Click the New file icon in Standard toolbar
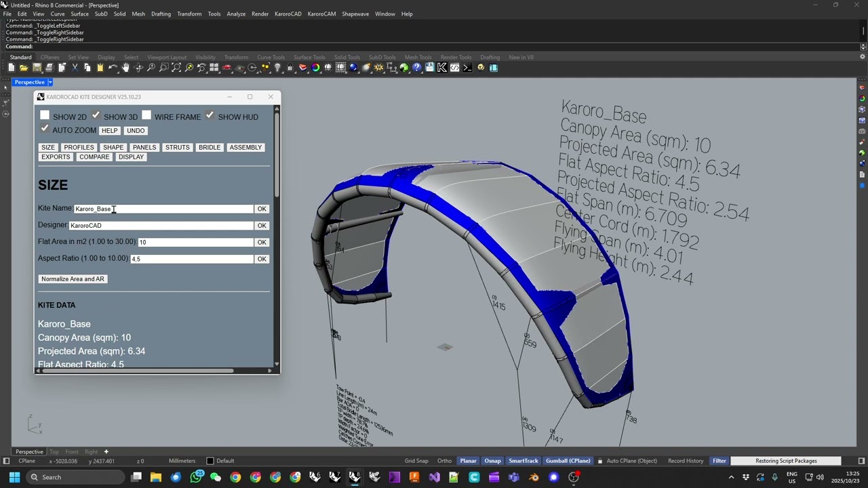 (12, 68)
